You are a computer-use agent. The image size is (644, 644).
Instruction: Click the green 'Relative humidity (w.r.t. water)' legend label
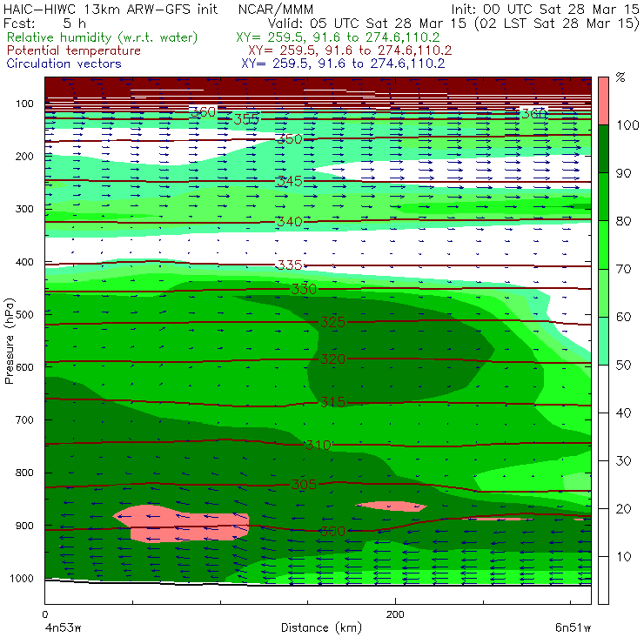(103, 37)
